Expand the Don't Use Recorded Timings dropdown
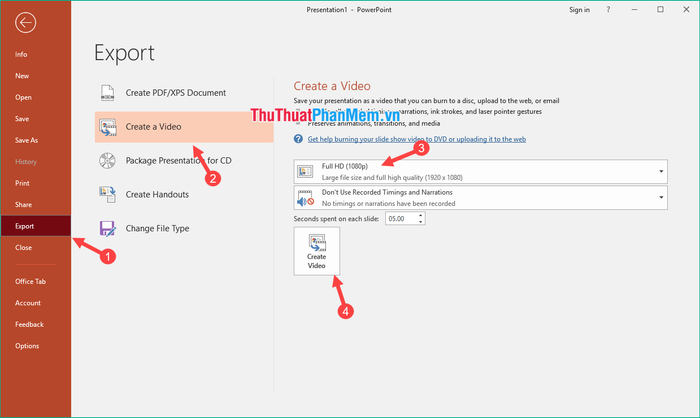 click(480, 197)
